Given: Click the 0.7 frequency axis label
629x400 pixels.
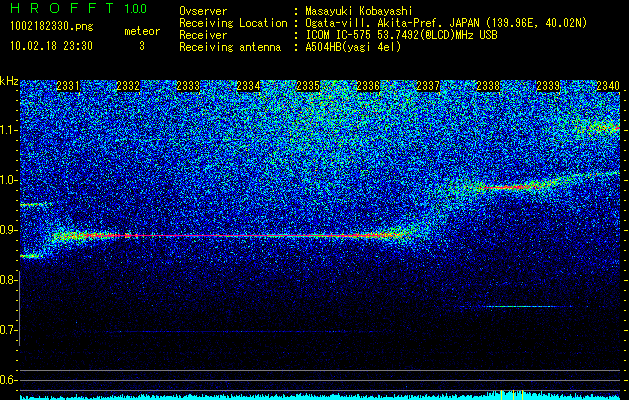Looking at the screenshot, I should point(7,330).
